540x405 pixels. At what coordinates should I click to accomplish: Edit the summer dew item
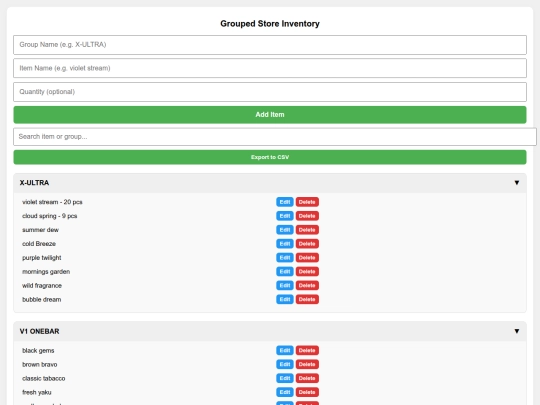(284, 230)
